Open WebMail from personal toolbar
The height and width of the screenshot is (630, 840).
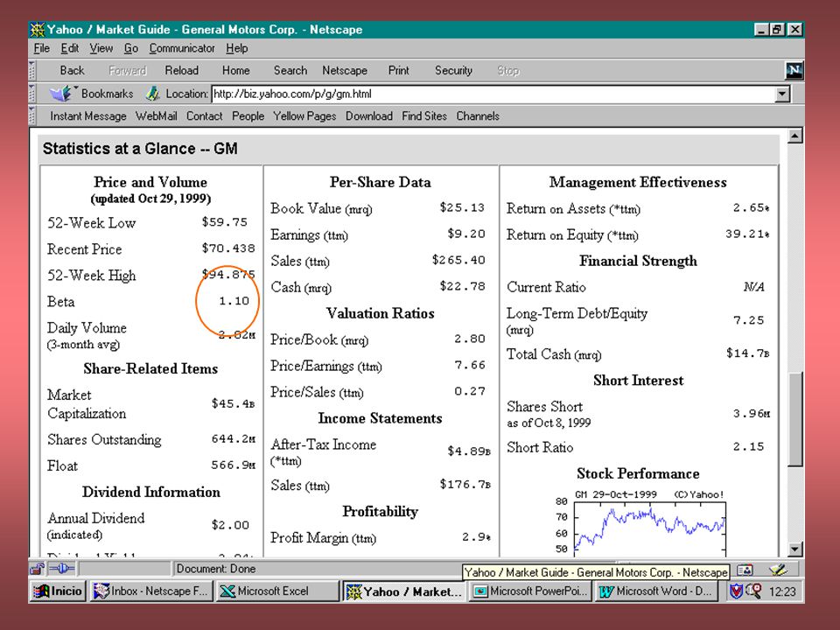pos(156,115)
